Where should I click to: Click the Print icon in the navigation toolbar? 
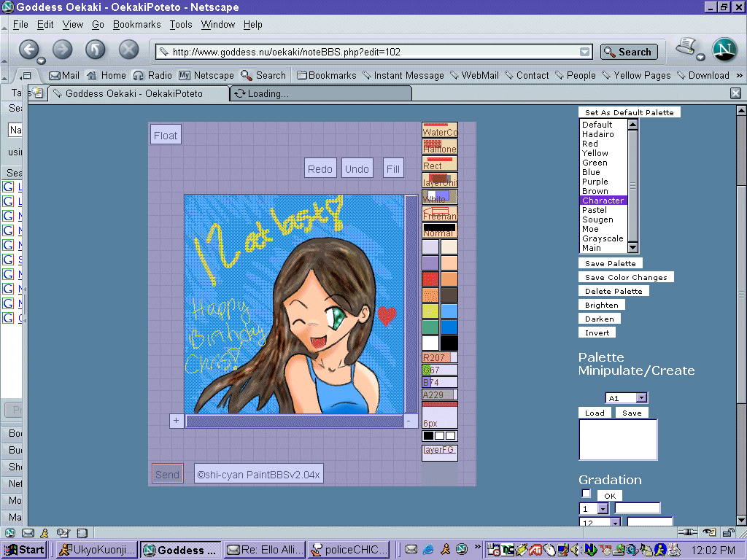(686, 47)
